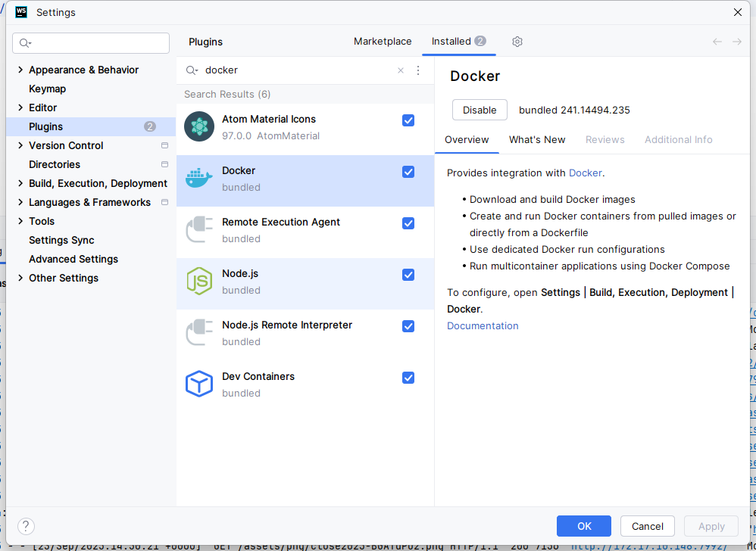
Task: Toggle the Dev Containers plugin checkbox
Action: pos(408,378)
